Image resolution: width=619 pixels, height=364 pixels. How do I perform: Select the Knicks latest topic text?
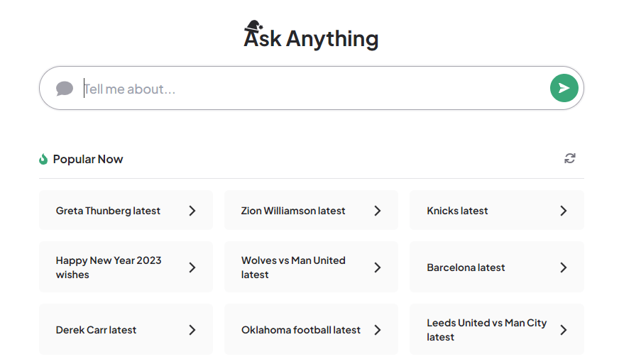(457, 211)
